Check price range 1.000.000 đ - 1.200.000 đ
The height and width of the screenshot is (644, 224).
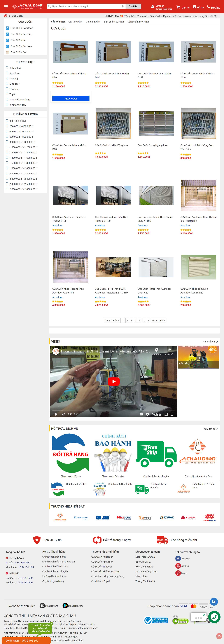(x=7, y=147)
